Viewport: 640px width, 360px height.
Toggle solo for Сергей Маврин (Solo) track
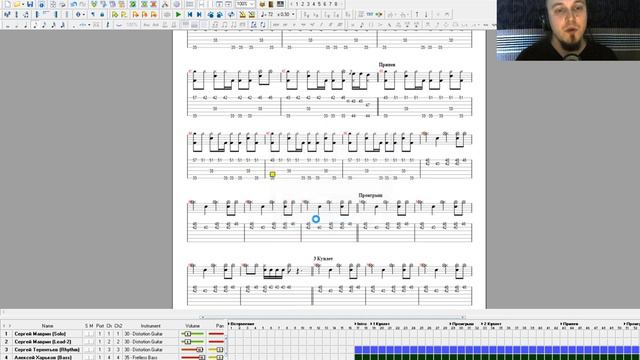point(87,333)
